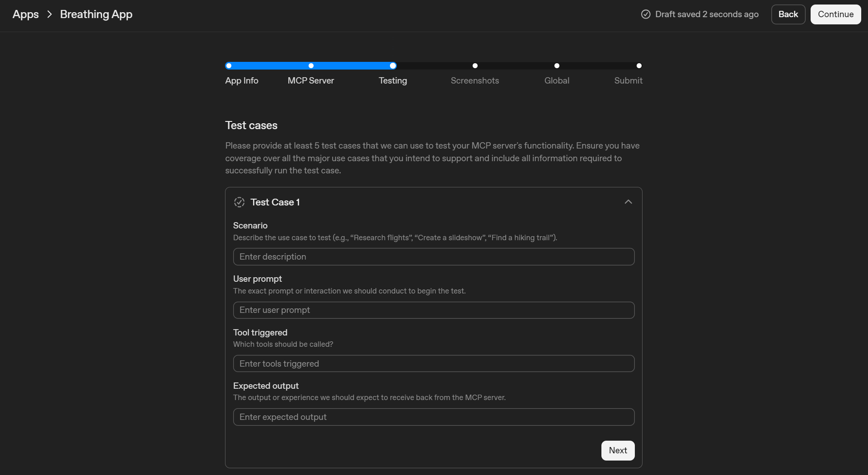The height and width of the screenshot is (475, 868).
Task: Open the Apps breadcrumb link
Action: pyautogui.click(x=25, y=14)
